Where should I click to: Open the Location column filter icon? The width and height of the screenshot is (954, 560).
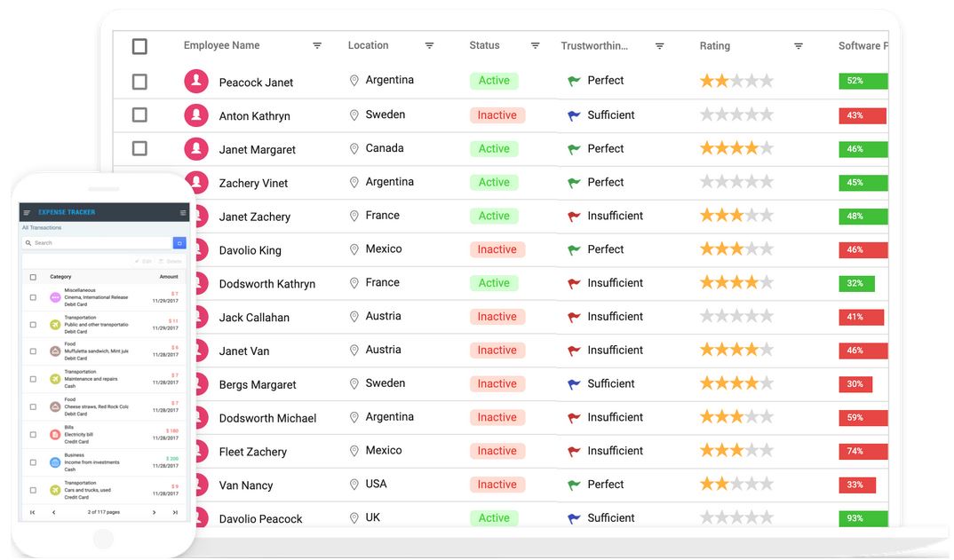(429, 45)
